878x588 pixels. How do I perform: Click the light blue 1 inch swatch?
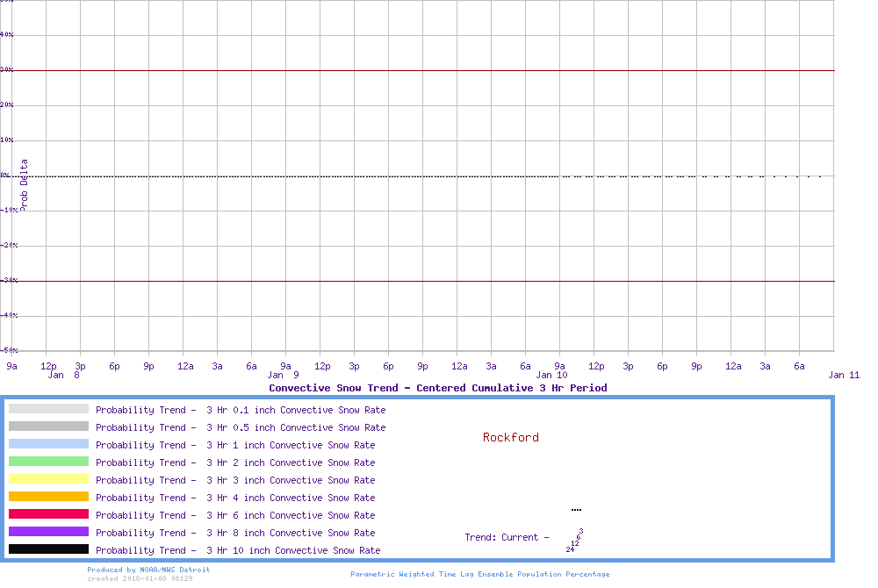click(x=48, y=444)
